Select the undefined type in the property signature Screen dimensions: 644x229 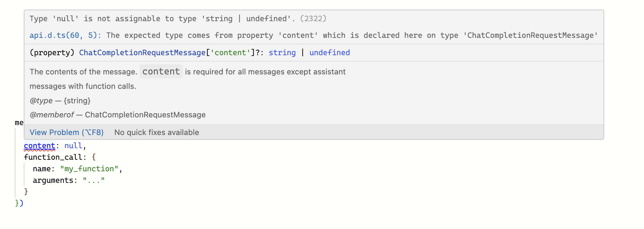coord(329,53)
